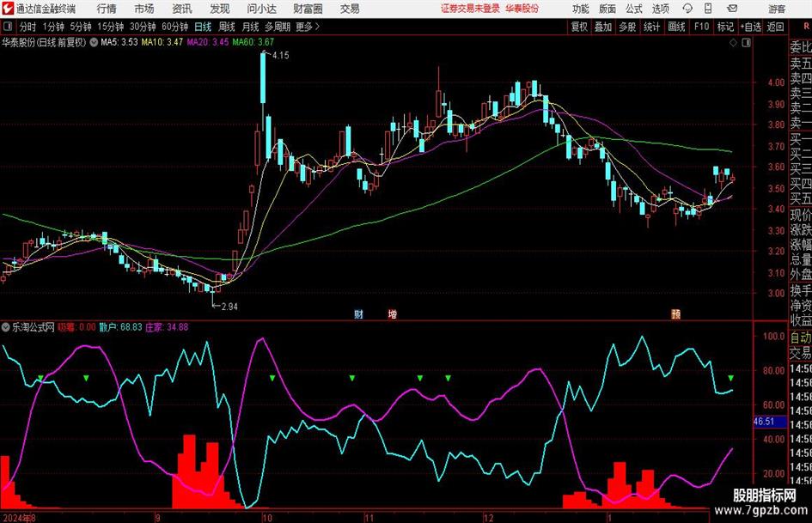
Task: Click the MA5: 3.53 indicator value
Action: coord(119,42)
